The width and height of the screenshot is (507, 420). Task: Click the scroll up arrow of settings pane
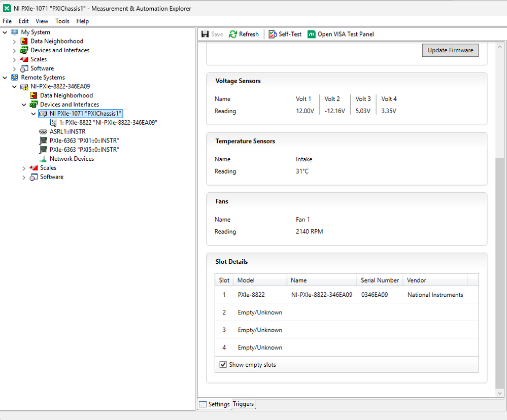click(499, 47)
